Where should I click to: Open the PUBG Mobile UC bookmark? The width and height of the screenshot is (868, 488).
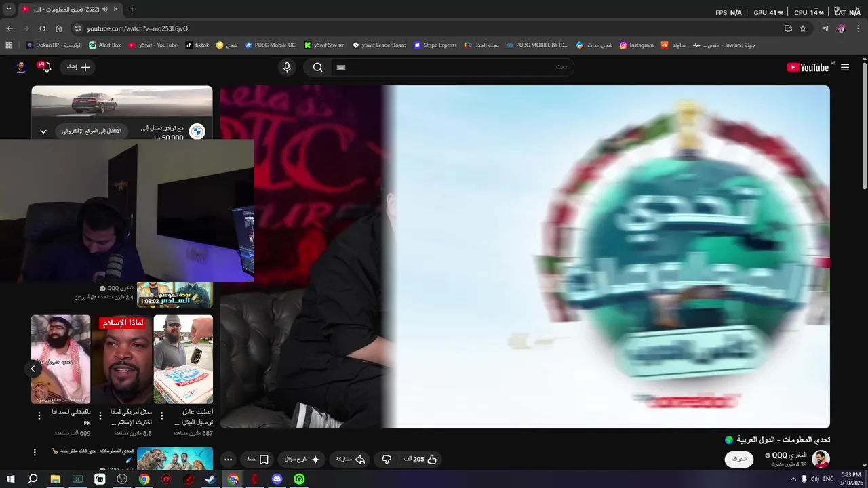click(271, 45)
